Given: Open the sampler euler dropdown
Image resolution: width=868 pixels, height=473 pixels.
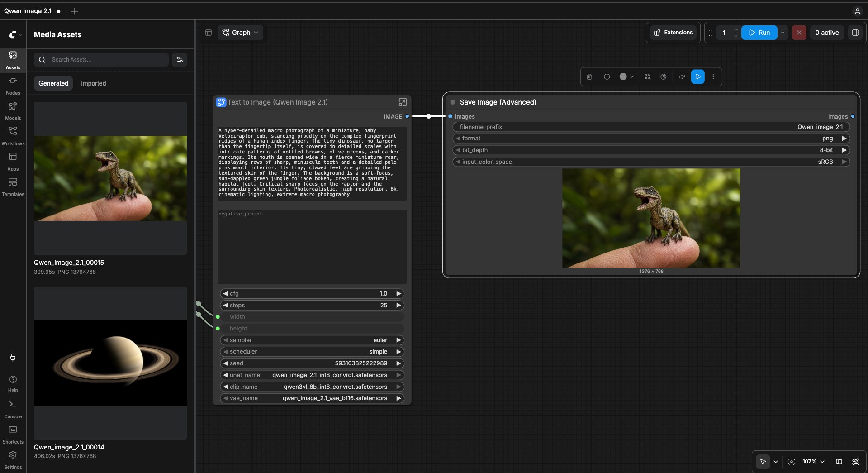Looking at the screenshot, I should (312, 340).
